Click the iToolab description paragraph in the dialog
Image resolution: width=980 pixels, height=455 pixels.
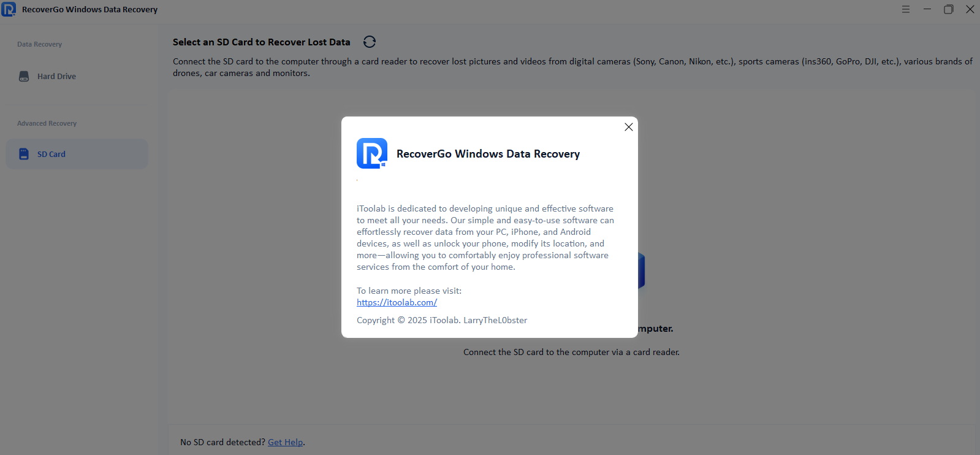[485, 237]
